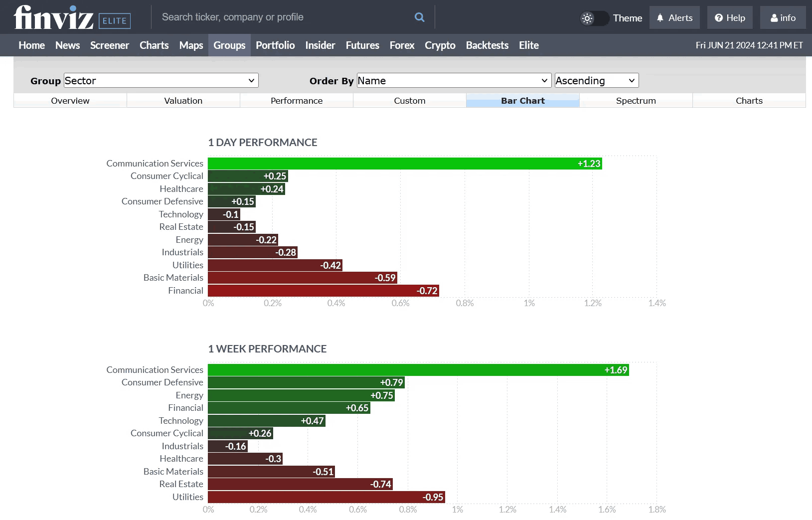Click the Maps navigation link
Viewport: 812px width, 520px height.
(191, 45)
